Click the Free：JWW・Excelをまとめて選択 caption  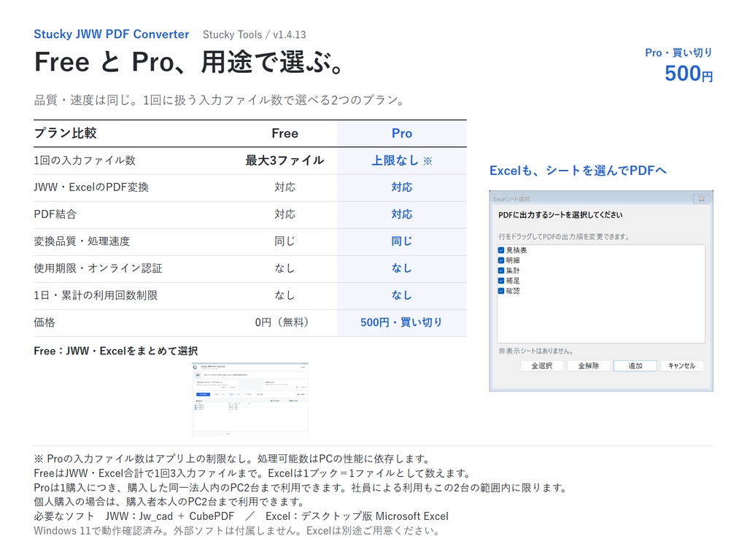point(116,351)
